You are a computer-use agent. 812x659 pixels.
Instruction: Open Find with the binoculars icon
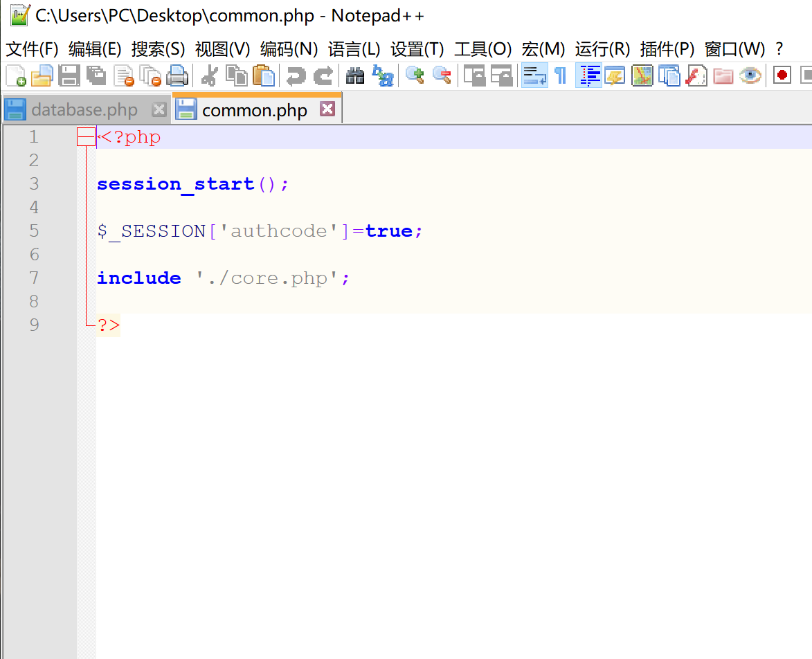pyautogui.click(x=355, y=75)
